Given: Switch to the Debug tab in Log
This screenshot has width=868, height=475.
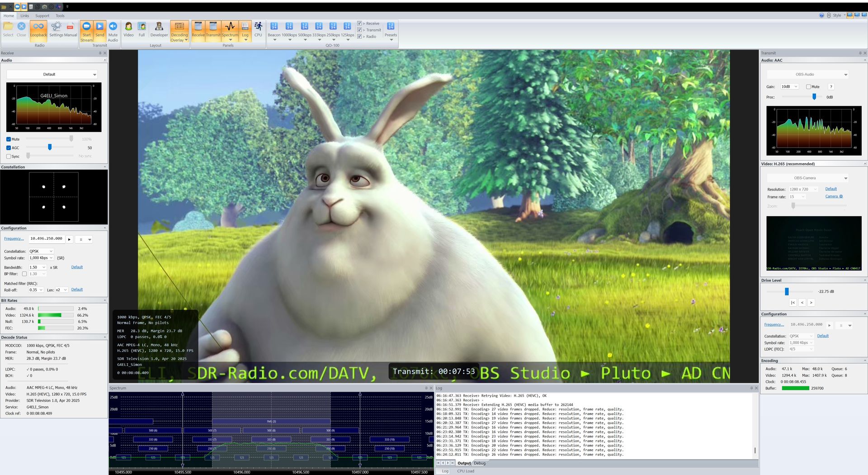Looking at the screenshot, I should coord(480,463).
